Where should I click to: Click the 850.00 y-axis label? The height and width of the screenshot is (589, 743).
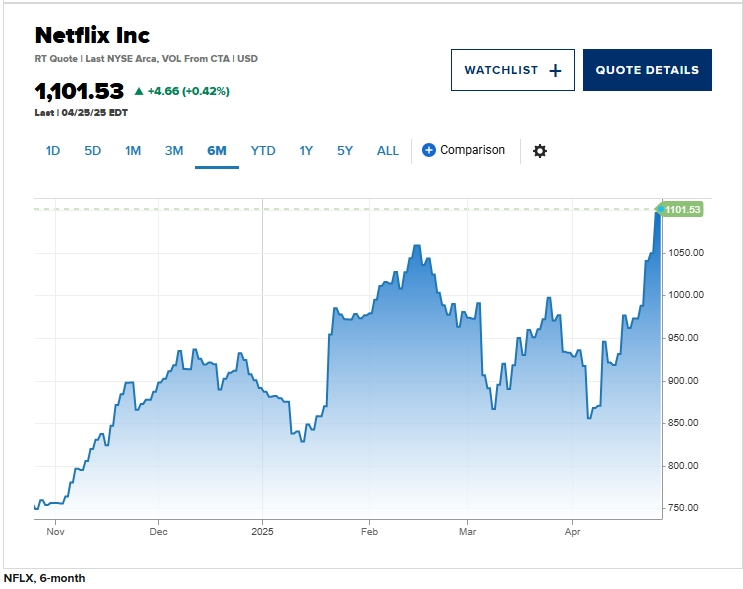click(683, 423)
